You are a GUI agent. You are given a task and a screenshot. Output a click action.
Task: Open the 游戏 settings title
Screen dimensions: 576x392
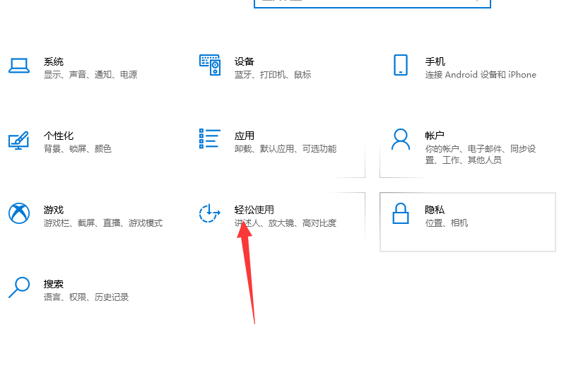pos(54,210)
